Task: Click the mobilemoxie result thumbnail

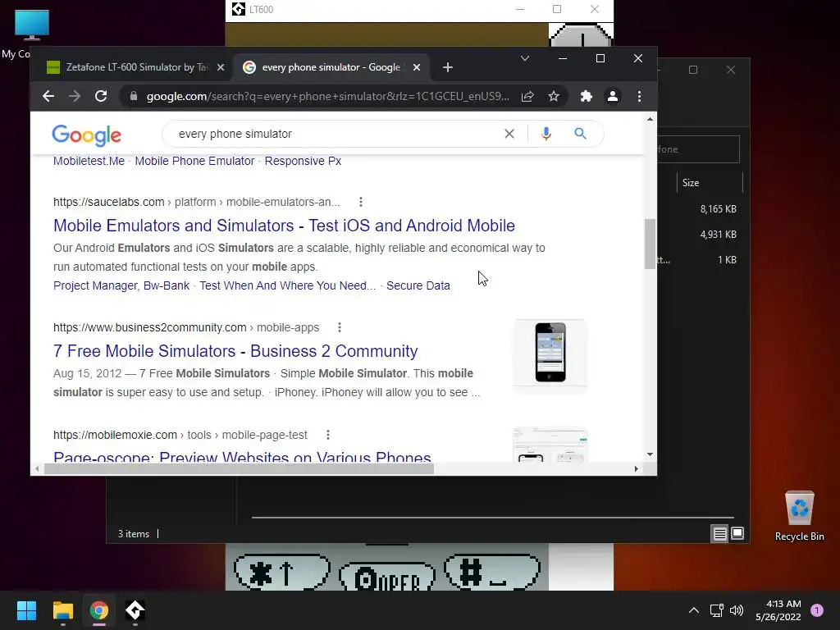Action: pyautogui.click(x=550, y=445)
